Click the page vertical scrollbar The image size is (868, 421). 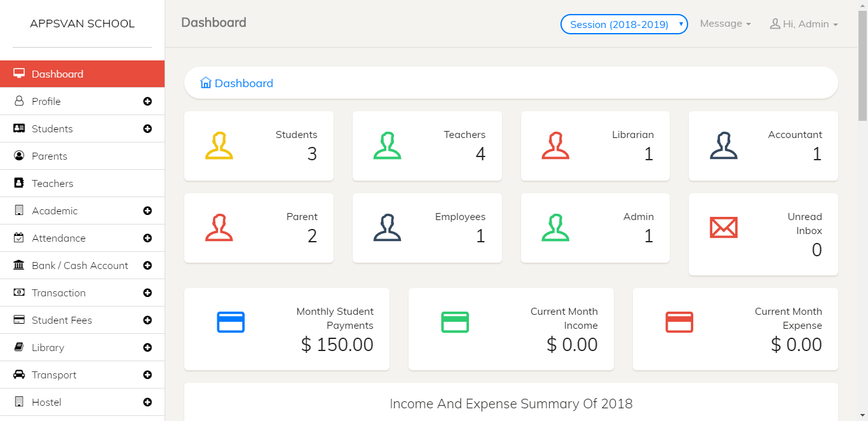(862, 64)
